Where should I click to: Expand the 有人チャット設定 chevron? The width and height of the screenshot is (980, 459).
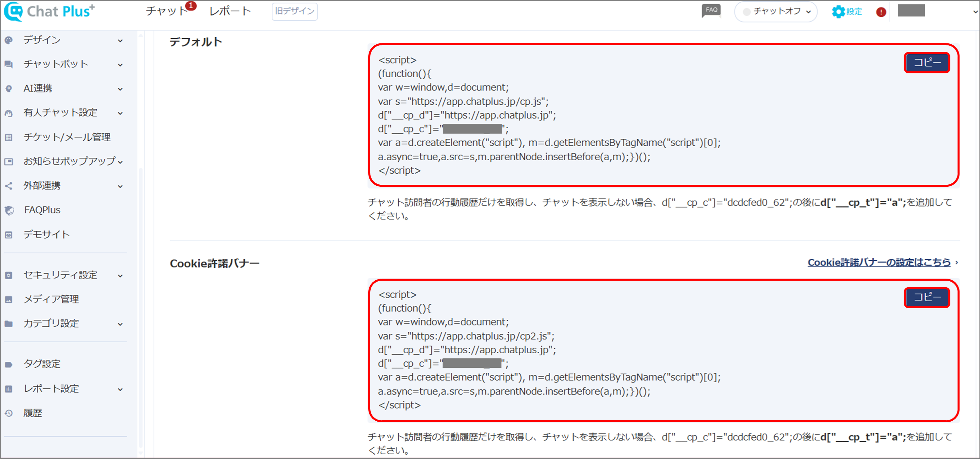point(120,113)
